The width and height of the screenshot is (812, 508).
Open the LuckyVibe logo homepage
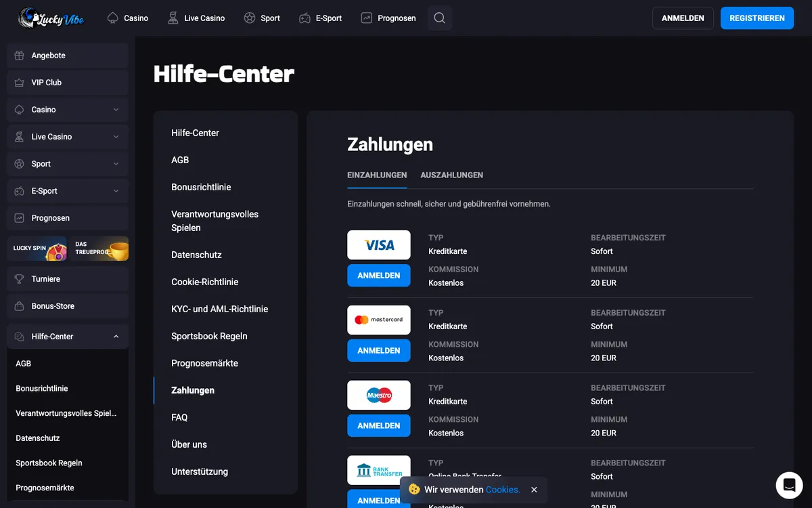pyautogui.click(x=51, y=18)
